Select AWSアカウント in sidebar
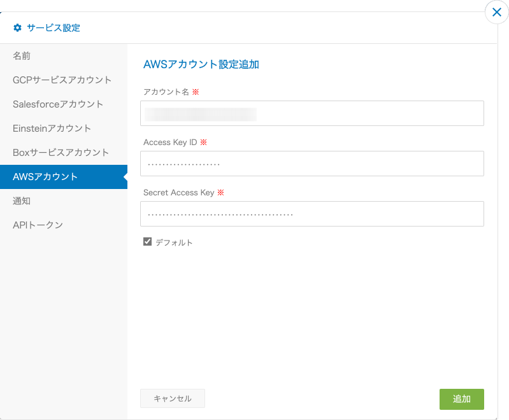 (64, 177)
